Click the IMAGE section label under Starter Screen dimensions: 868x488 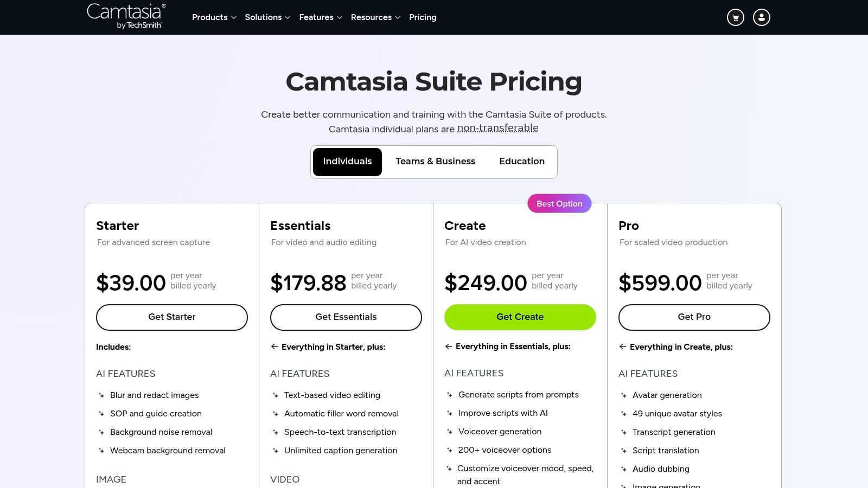[111, 479]
